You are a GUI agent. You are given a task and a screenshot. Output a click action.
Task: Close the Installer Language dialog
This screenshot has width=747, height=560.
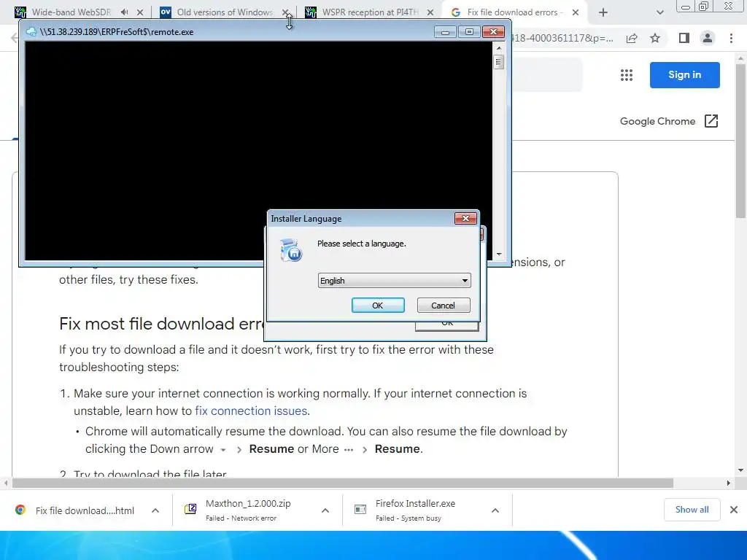pyautogui.click(x=465, y=219)
